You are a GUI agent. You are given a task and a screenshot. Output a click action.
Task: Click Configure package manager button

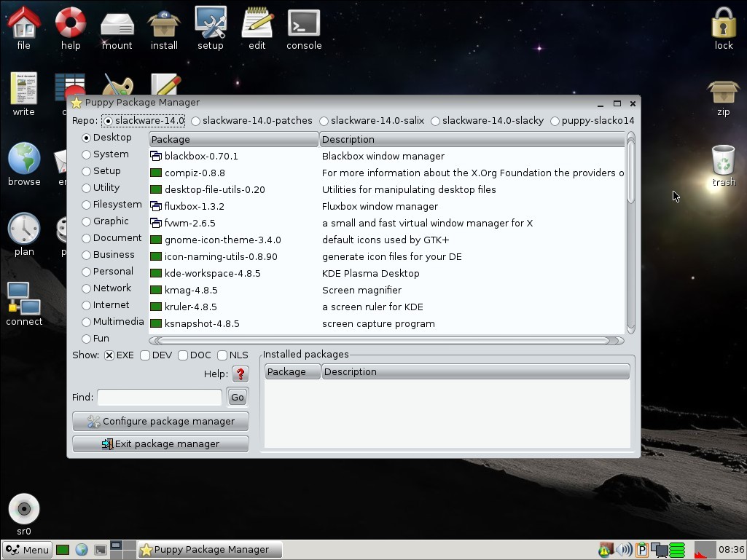[x=160, y=422]
